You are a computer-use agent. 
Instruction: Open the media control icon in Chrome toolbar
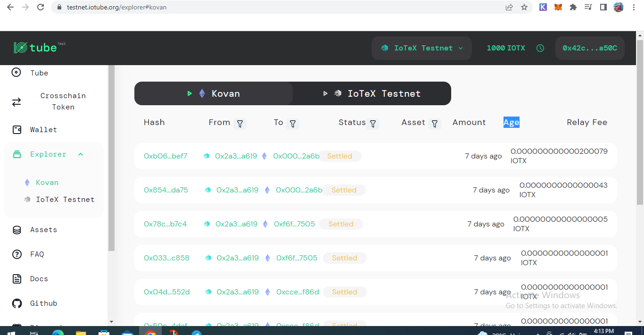(x=588, y=7)
